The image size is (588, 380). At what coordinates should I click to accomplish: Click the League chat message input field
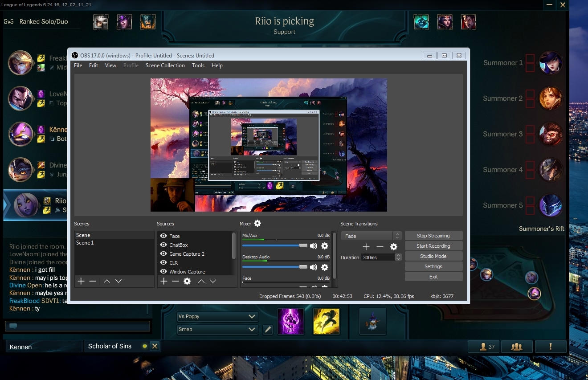[x=78, y=326]
